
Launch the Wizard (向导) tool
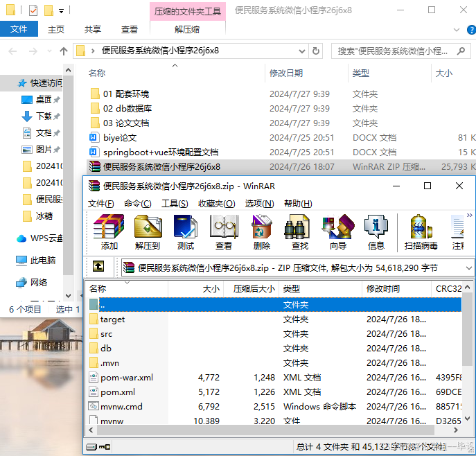pyautogui.click(x=338, y=232)
